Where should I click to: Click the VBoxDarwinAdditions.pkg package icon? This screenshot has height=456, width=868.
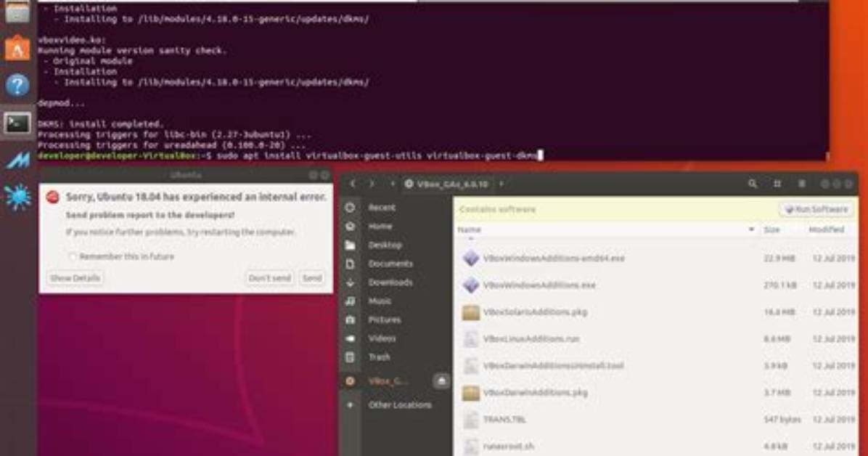click(x=470, y=393)
